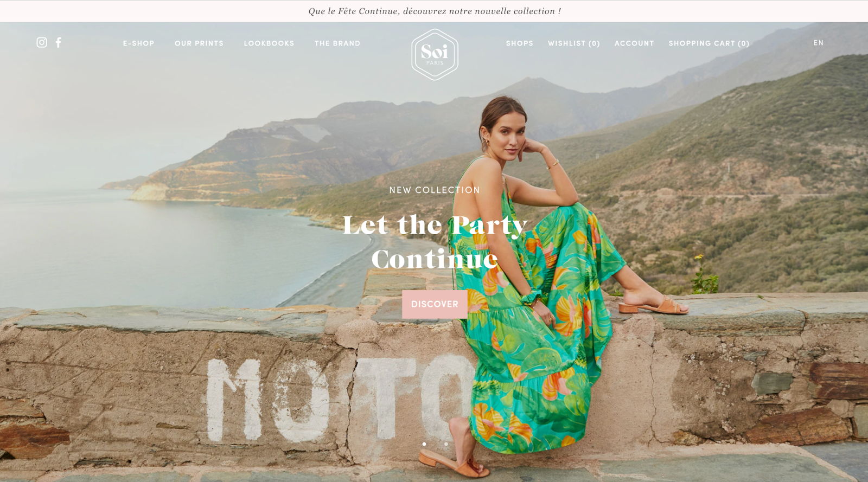
Task: Go to LOOKBOOKS in navigation
Action: tap(269, 43)
